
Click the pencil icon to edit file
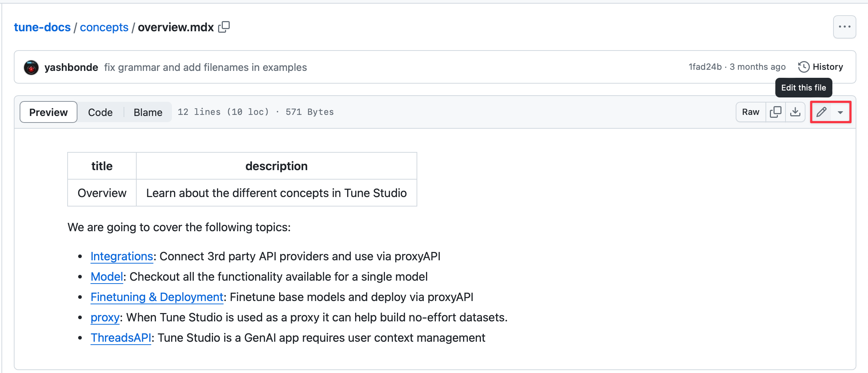coord(821,112)
